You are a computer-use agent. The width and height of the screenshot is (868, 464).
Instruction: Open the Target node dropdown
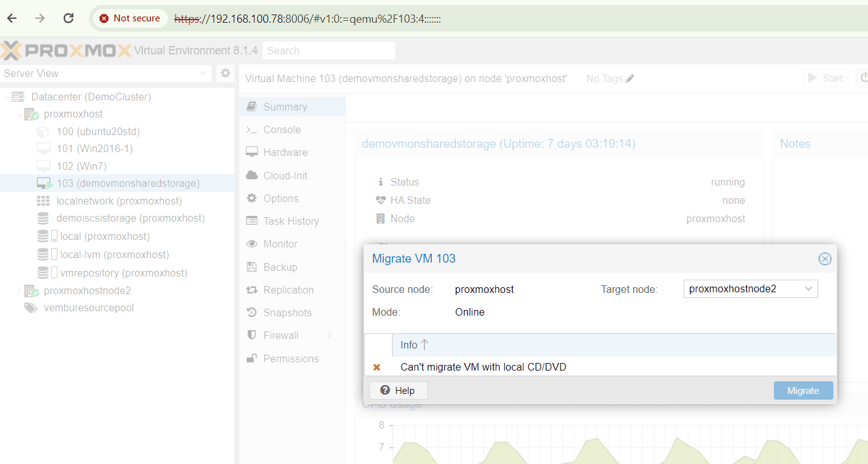click(809, 289)
